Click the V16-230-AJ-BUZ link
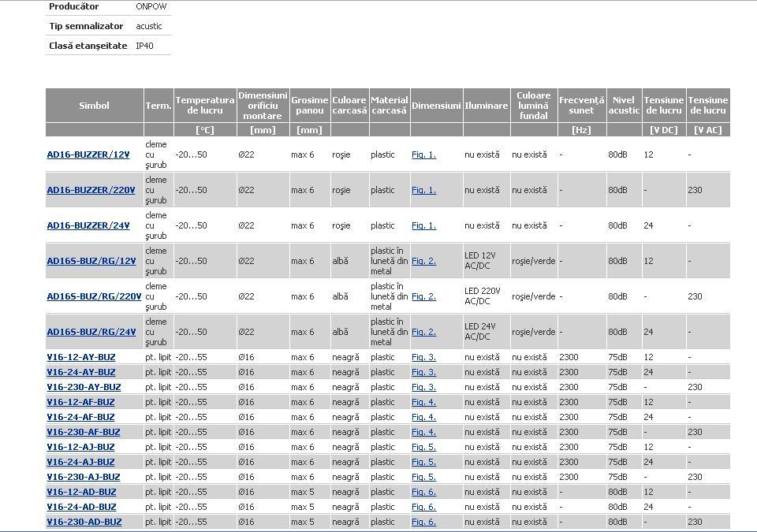757x532 pixels. (84, 477)
